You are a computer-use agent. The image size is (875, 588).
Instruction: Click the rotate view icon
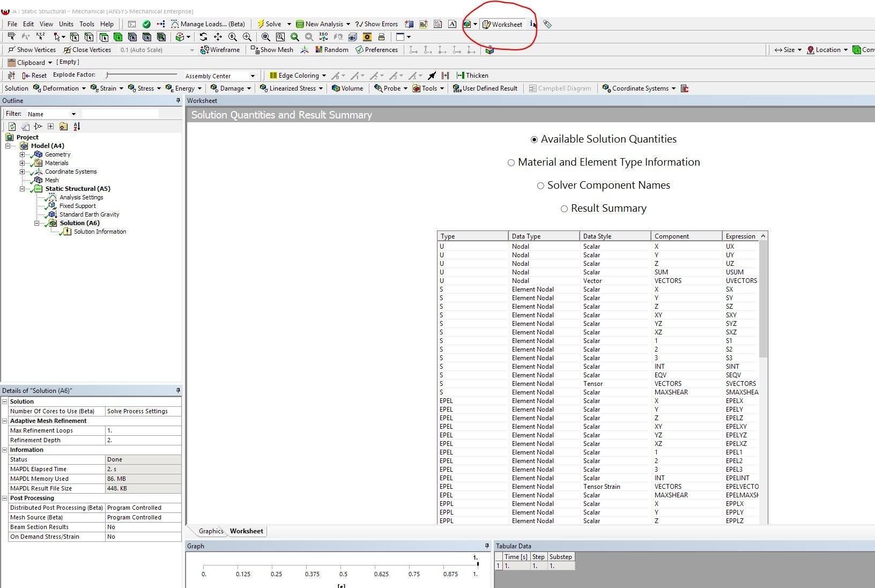[x=203, y=37]
